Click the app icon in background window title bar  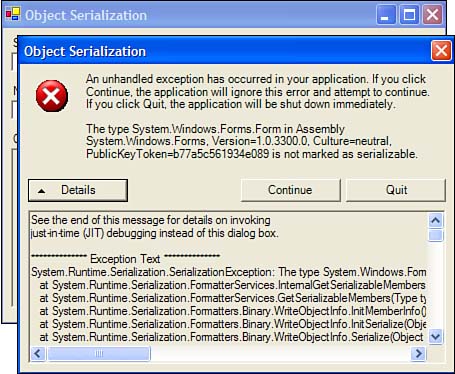click(13, 14)
